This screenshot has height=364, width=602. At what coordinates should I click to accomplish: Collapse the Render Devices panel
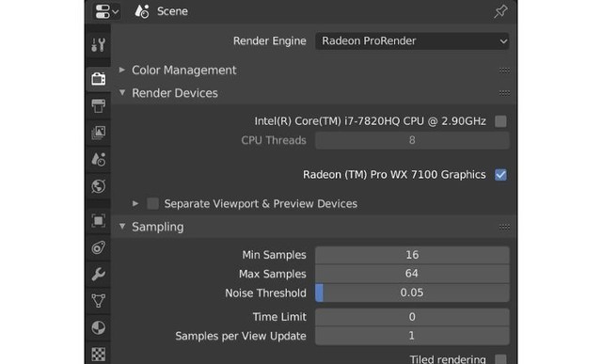122,92
